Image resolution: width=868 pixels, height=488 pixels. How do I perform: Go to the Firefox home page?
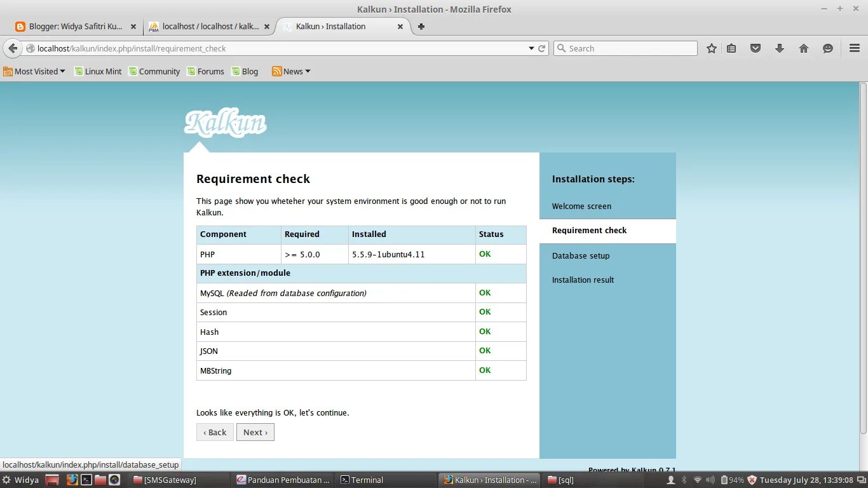click(804, 48)
